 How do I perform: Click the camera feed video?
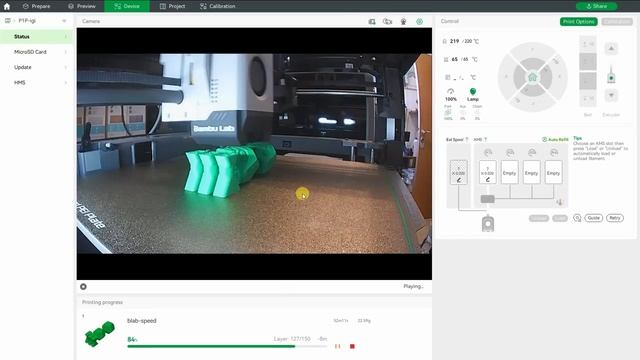pyautogui.click(x=254, y=153)
